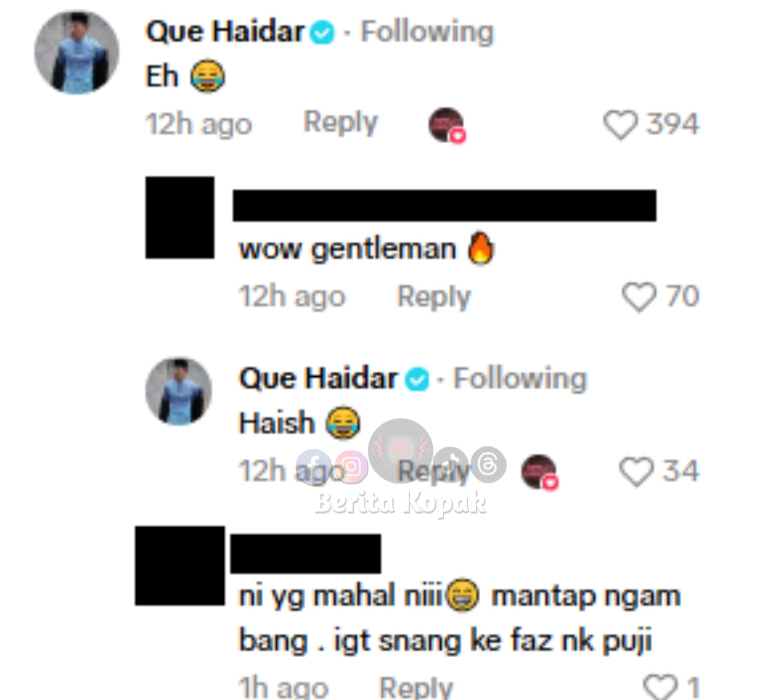Click the verified badge beside the top Que Haidar name
The image size is (757, 700).
[323, 32]
